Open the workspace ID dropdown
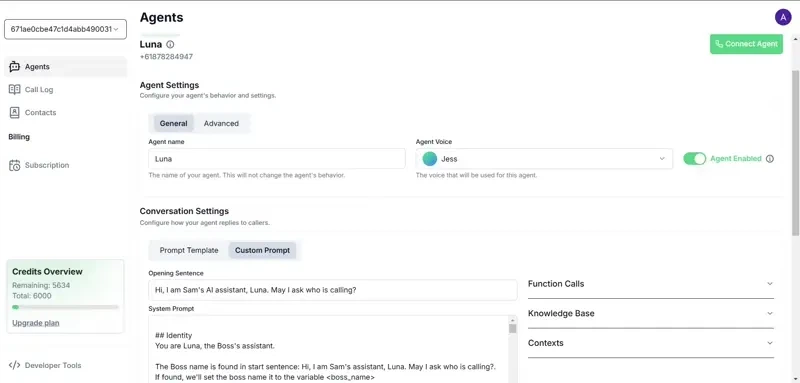 pos(65,29)
